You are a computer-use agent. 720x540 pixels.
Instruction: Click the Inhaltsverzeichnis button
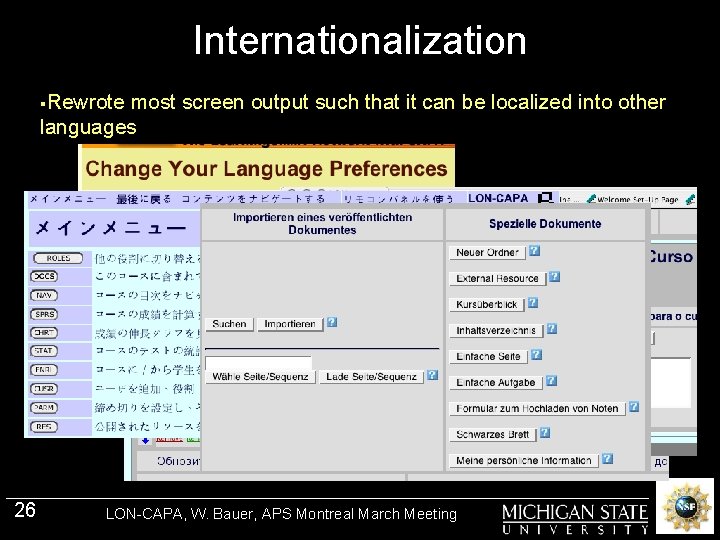pyautogui.click(x=496, y=331)
